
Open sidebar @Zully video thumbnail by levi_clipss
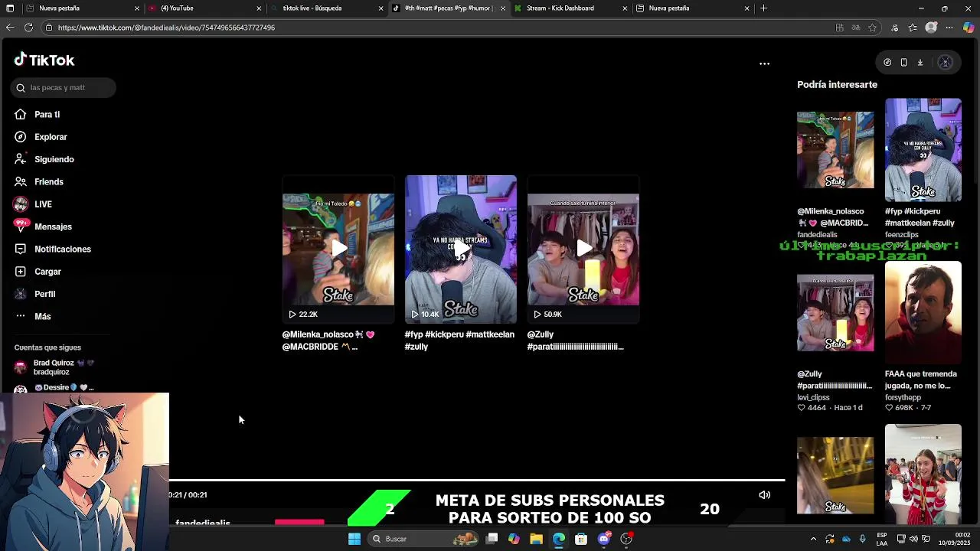click(835, 313)
